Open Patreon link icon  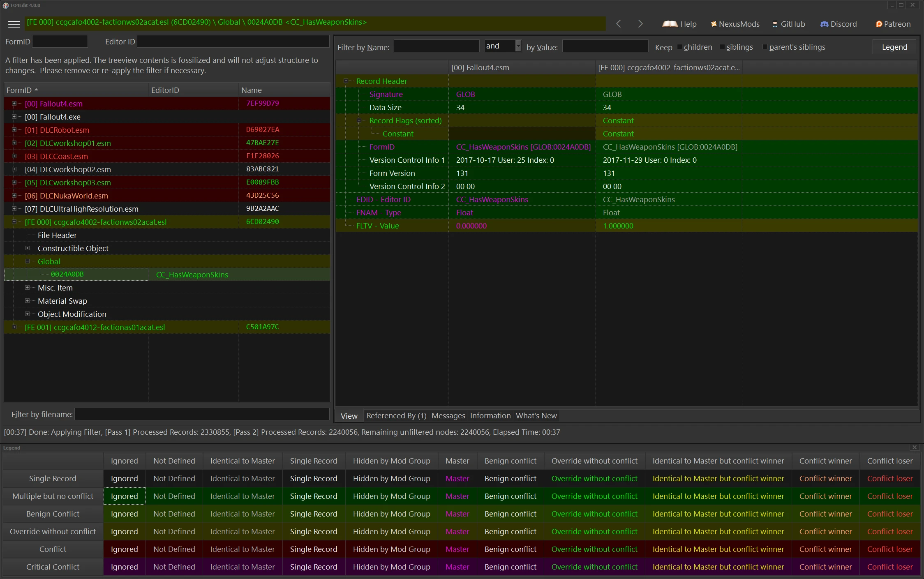pos(879,24)
